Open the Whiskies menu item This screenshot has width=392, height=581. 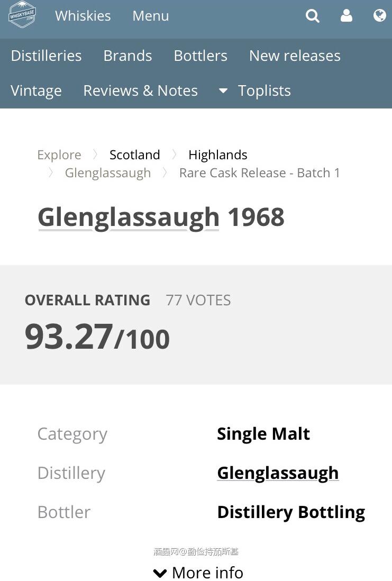(83, 16)
